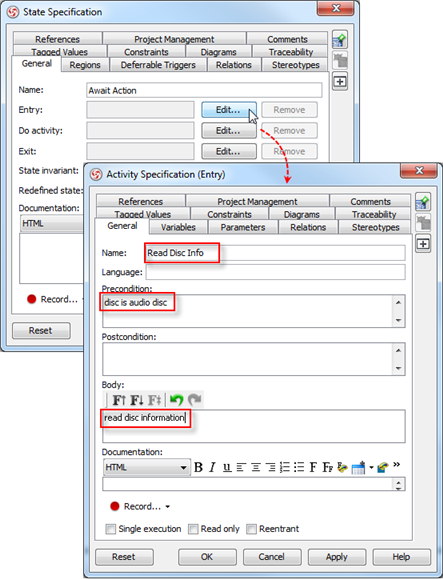Click the italic icon in Documentation toolbar
443x579 pixels.
coord(212,467)
